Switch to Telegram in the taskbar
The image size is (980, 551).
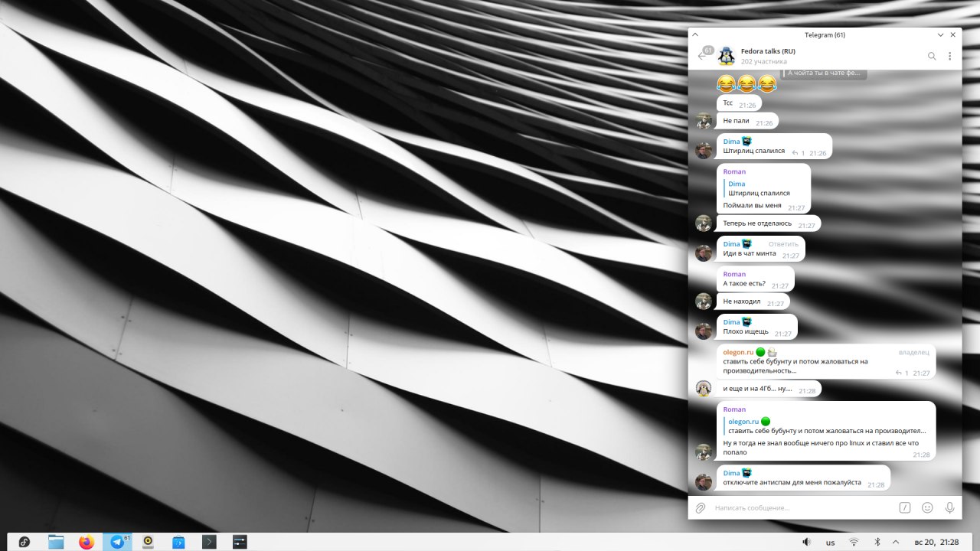117,542
